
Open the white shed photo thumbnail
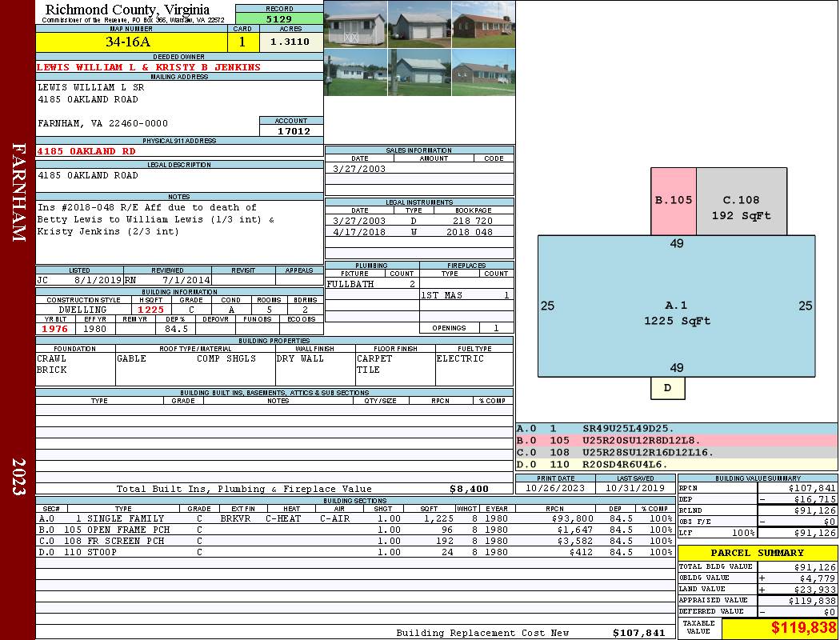356,25
